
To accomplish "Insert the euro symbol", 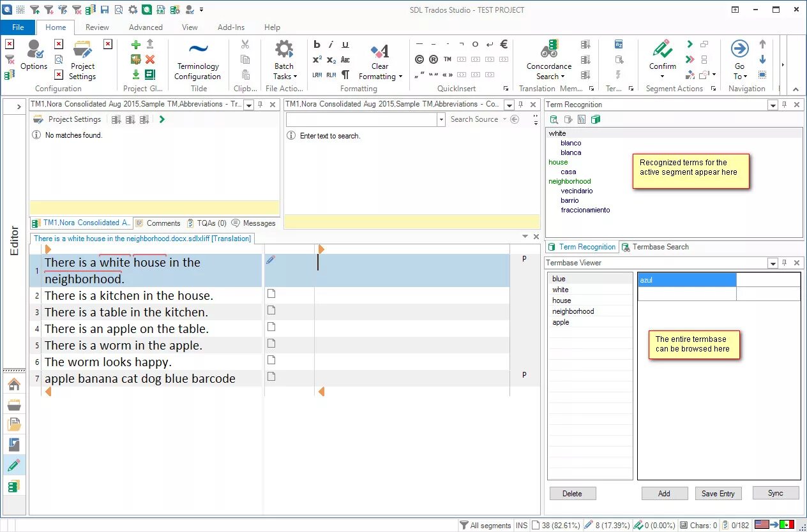I will click(x=504, y=44).
